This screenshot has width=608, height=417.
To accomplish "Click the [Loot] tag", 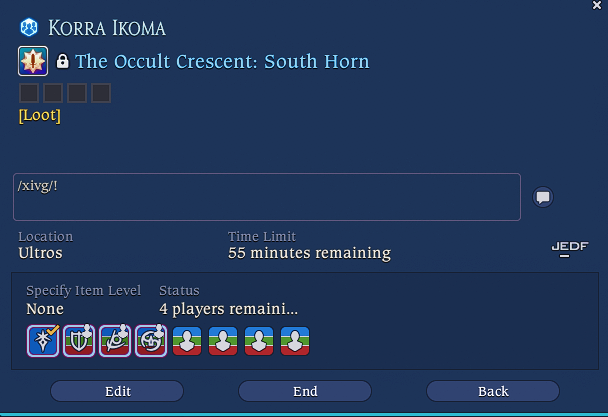I will click(40, 115).
